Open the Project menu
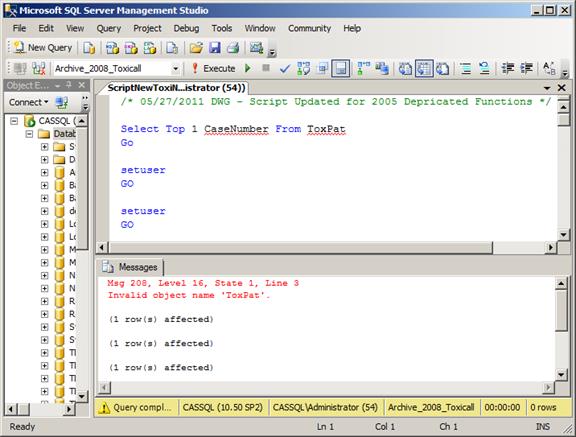The height and width of the screenshot is (437, 576). tap(147, 28)
